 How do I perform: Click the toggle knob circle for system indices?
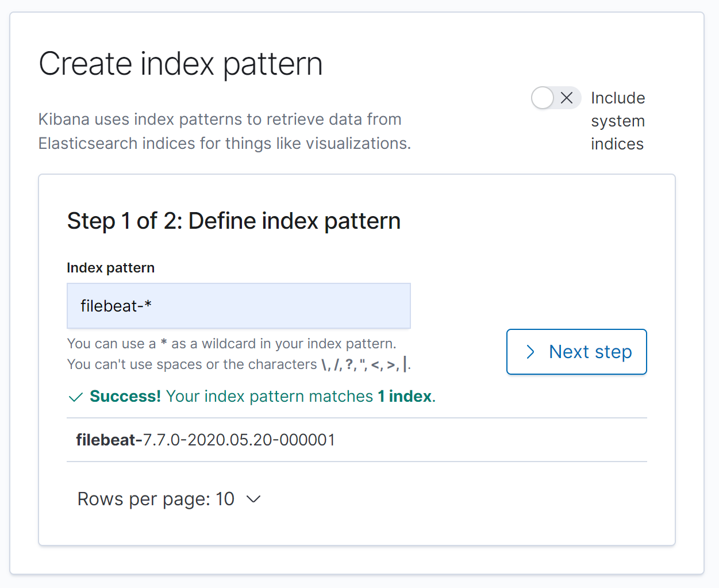click(x=542, y=98)
